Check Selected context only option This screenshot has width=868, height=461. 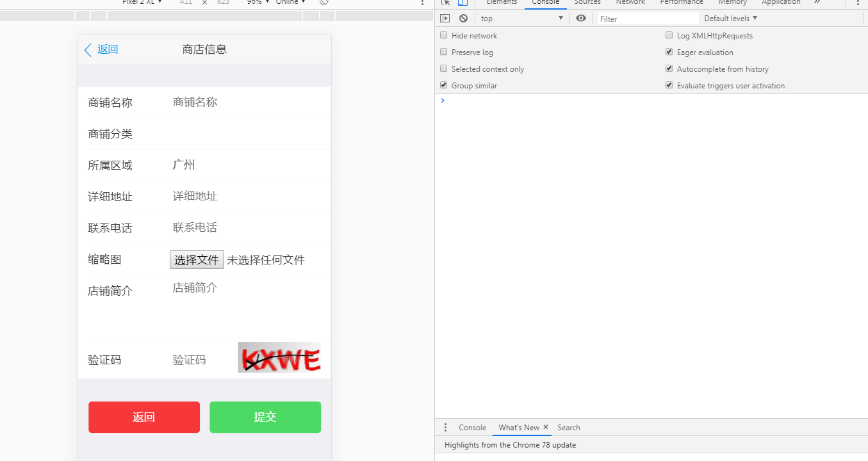coord(444,69)
